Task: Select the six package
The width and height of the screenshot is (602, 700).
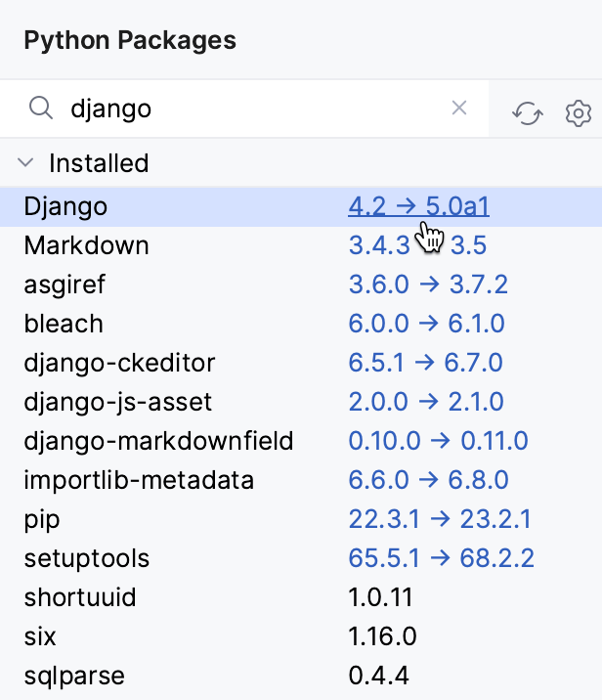Action: (40, 636)
